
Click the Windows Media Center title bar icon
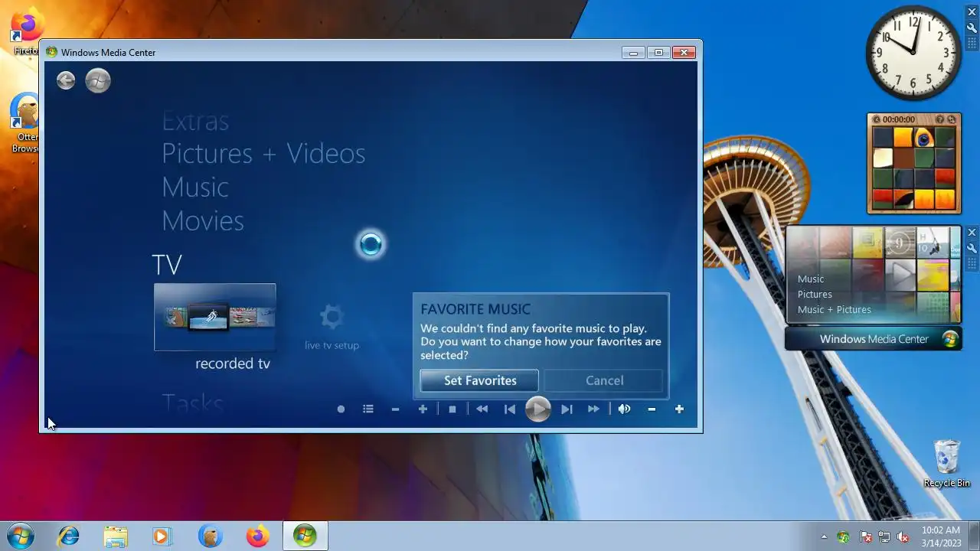coord(51,52)
